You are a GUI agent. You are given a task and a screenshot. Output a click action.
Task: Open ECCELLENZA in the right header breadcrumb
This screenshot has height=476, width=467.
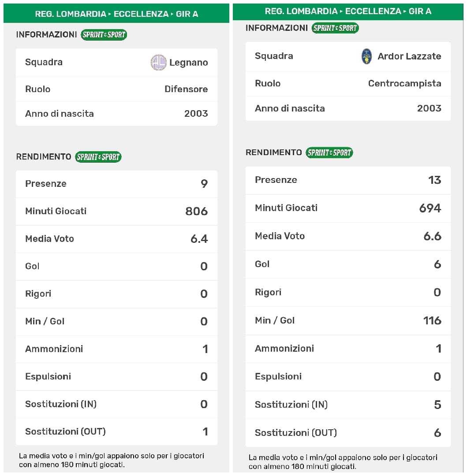[x=373, y=11]
